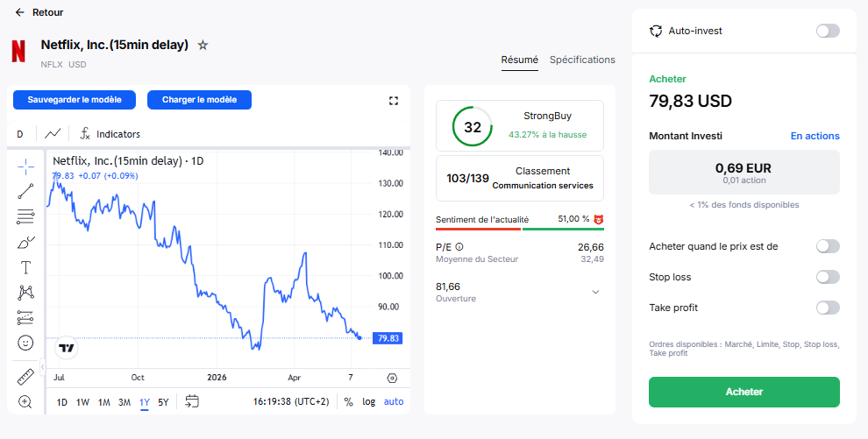Select the crosshair cursor tool
868x439 pixels.
click(25, 166)
